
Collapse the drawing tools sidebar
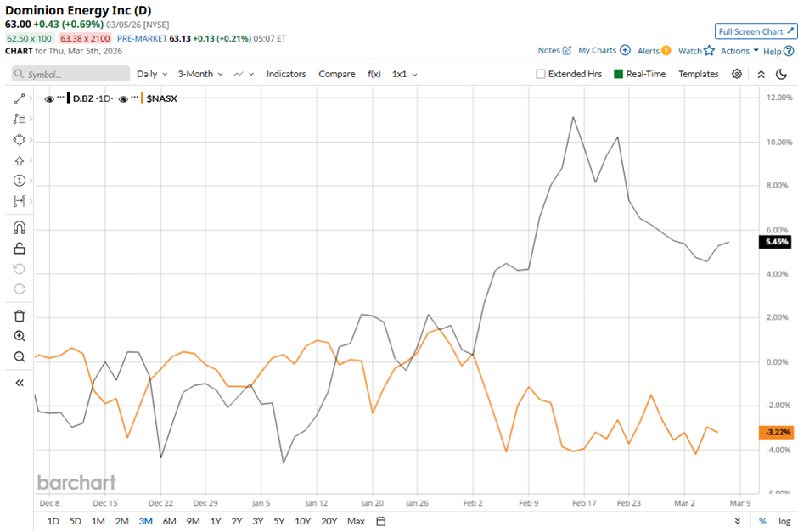[20, 383]
